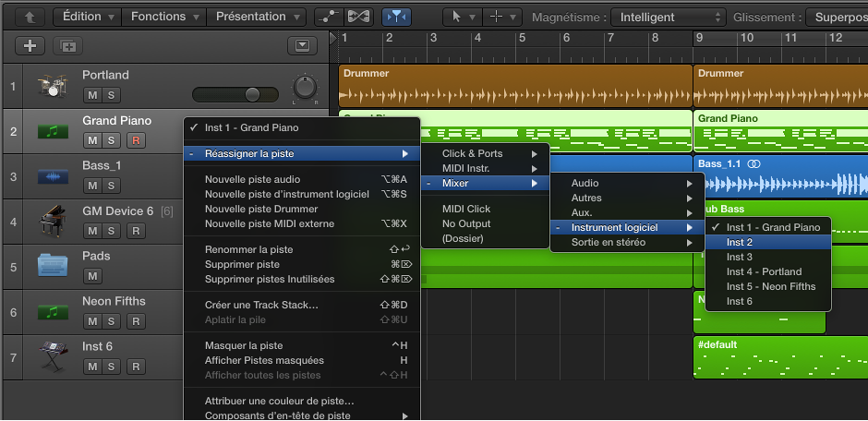
Task: Select Inst 2 in the submenu
Action: click(x=740, y=242)
